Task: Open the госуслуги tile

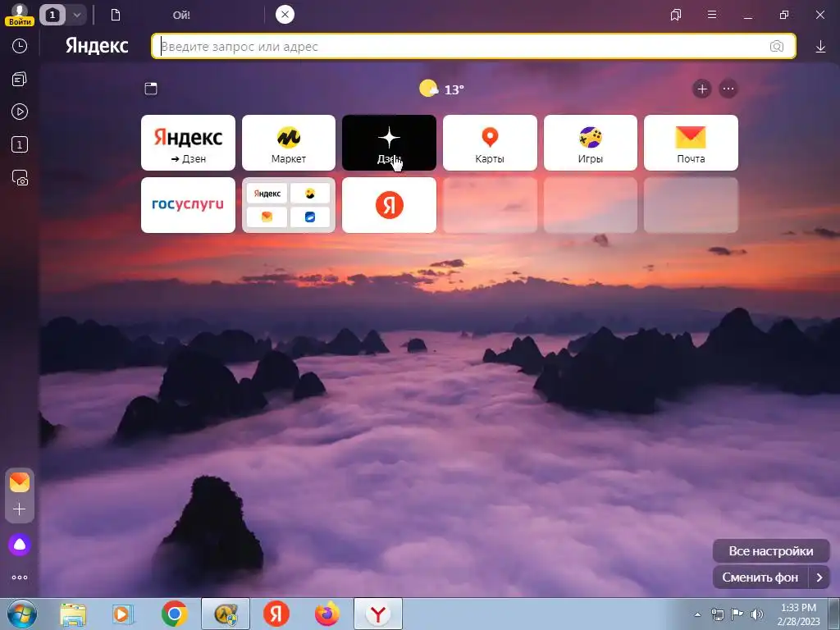Action: [x=188, y=204]
